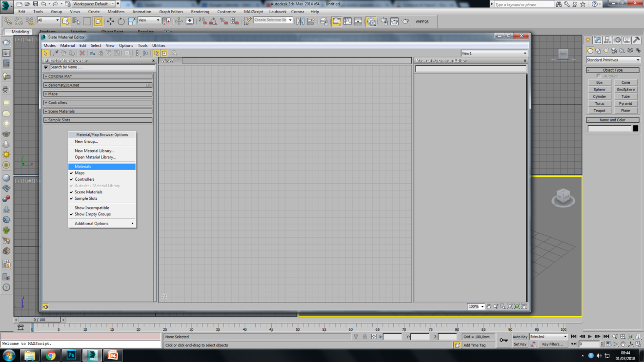Viewport: 644px width, 362px height.
Task: Open the Material Editor from main toolbar
Action: coord(371,21)
